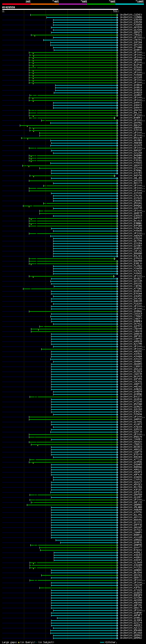Select the orange ~40% identity legend segment

(x=44, y=4)
